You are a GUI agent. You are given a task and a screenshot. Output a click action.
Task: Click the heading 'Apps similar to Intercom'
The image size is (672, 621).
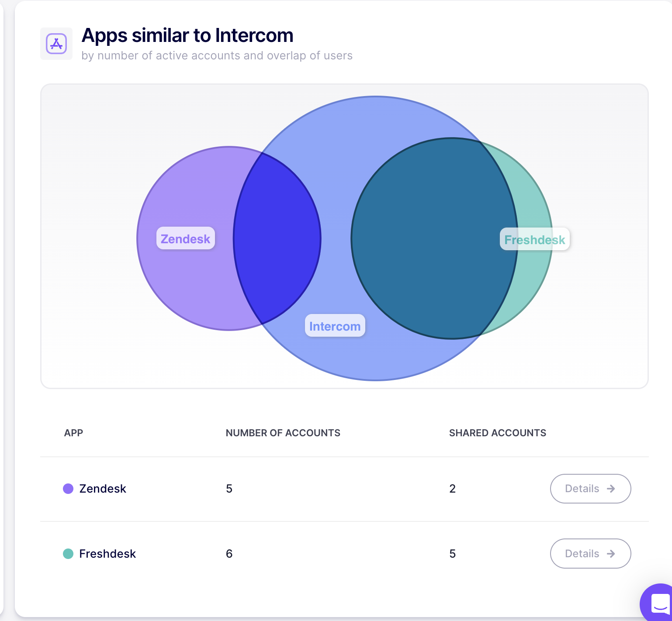pyautogui.click(x=187, y=35)
